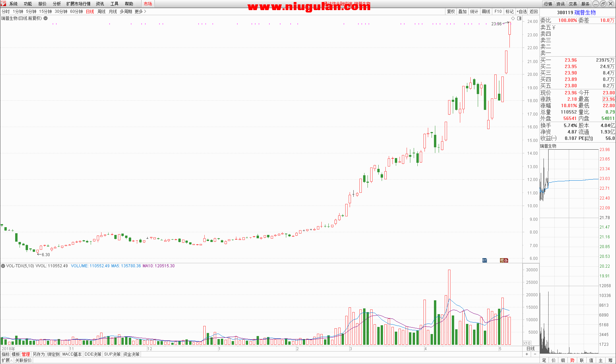Click the 榜杀 marker icon on chart
The width and height of the screenshot is (616, 364).
(504, 260)
